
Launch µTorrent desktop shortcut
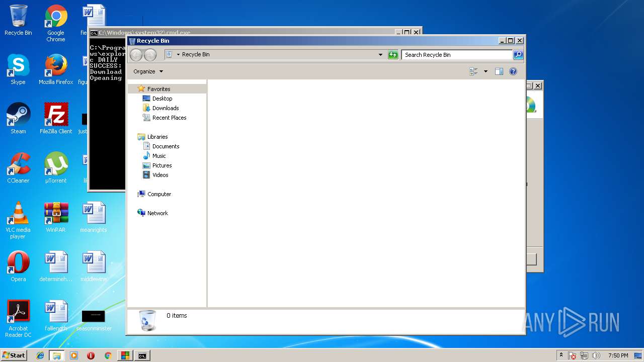point(56,168)
